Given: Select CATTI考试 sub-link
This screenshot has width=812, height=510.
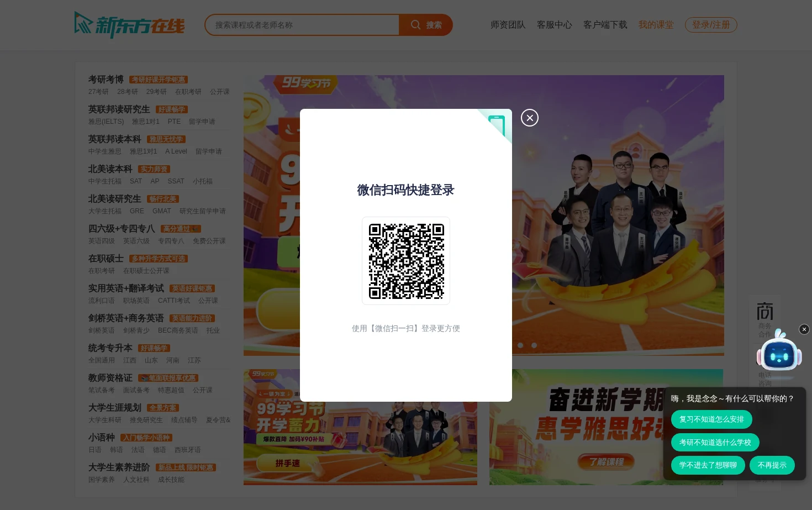Looking at the screenshot, I should point(174,301).
